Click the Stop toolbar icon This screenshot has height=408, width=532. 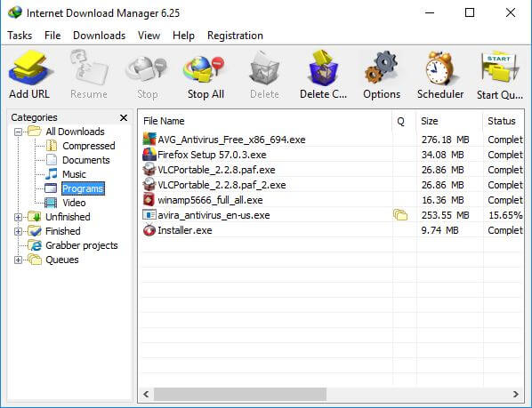(x=147, y=68)
